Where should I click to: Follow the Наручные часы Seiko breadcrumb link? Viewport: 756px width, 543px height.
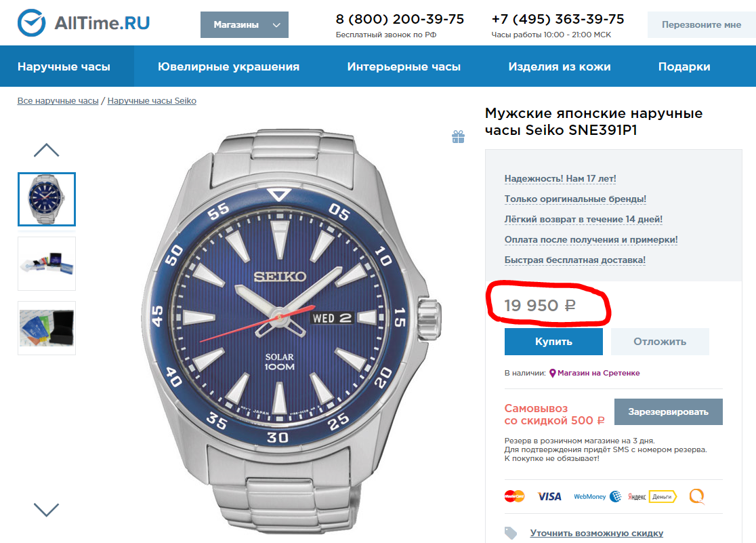pos(152,101)
